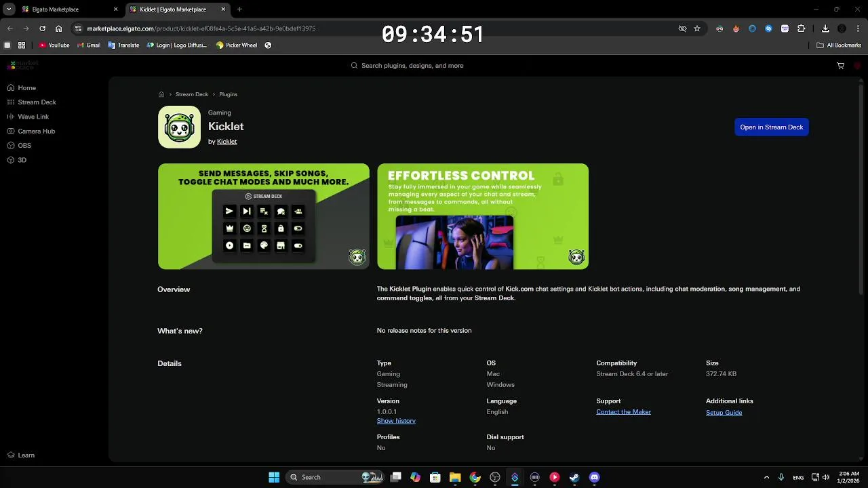Open Discord from the taskbar
This screenshot has height=488, width=868.
tap(595, 477)
